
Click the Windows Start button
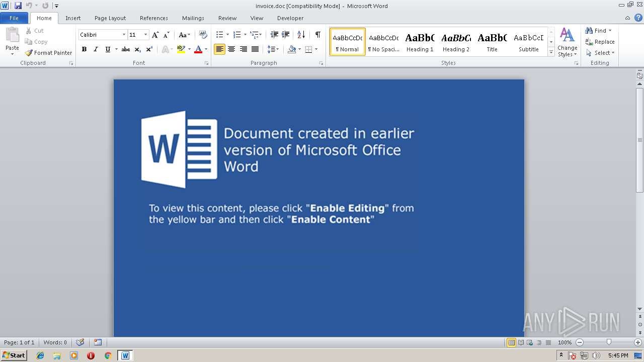(x=14, y=355)
